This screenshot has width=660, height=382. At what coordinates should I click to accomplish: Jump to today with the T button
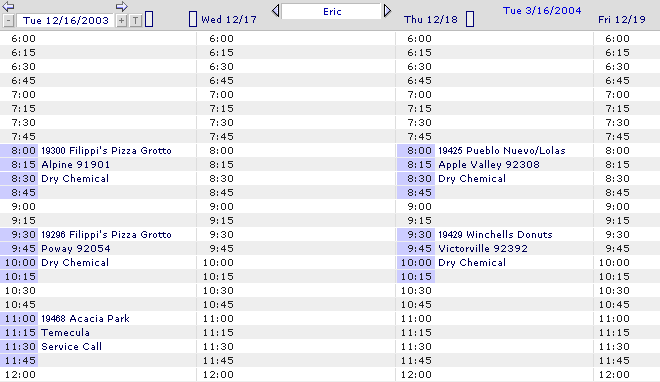coord(136,21)
